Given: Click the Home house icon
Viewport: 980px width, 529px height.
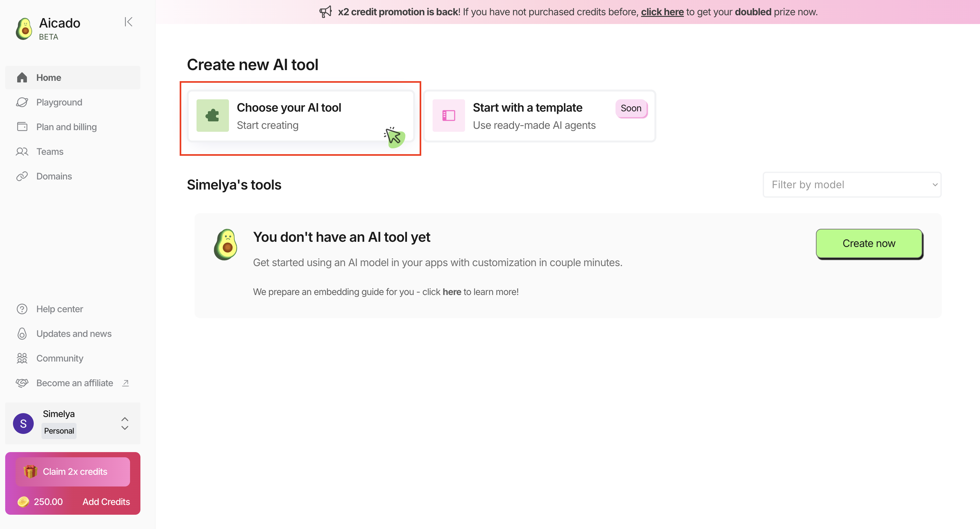Looking at the screenshot, I should pos(22,78).
